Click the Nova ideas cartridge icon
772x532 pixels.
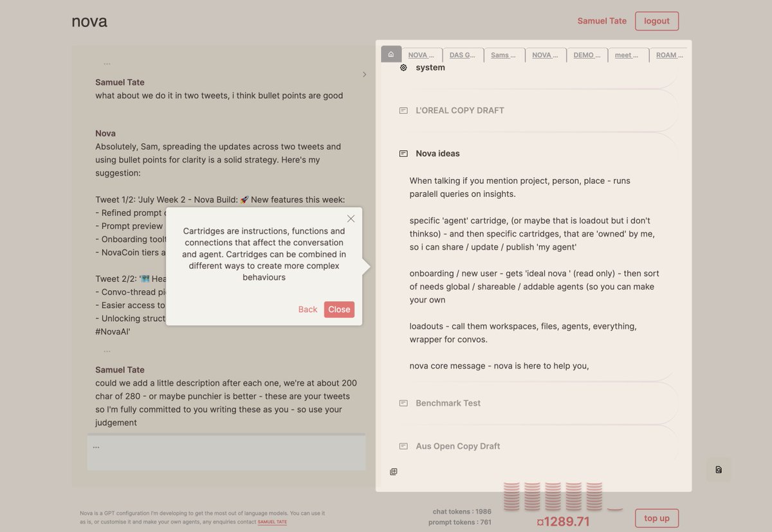click(403, 154)
